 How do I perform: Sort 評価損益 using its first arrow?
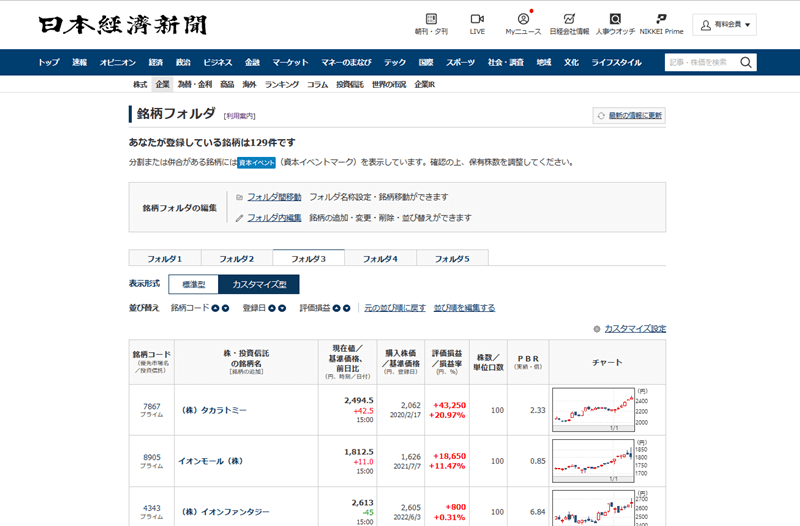coord(336,308)
